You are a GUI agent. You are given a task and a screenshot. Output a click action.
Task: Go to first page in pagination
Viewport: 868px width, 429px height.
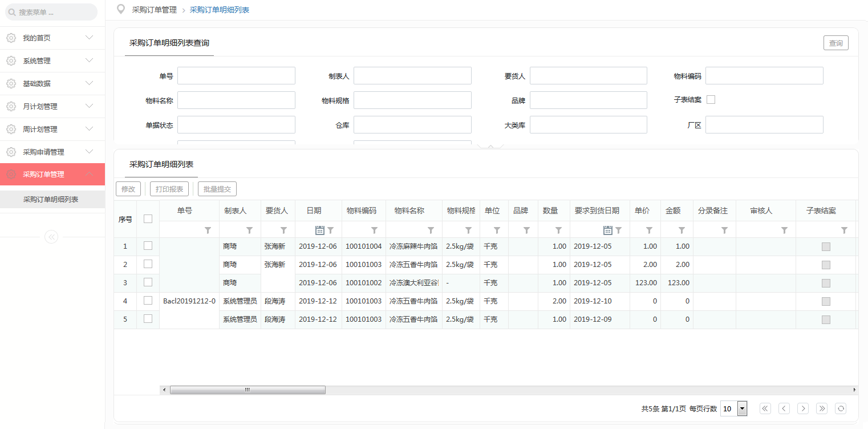(x=765, y=408)
